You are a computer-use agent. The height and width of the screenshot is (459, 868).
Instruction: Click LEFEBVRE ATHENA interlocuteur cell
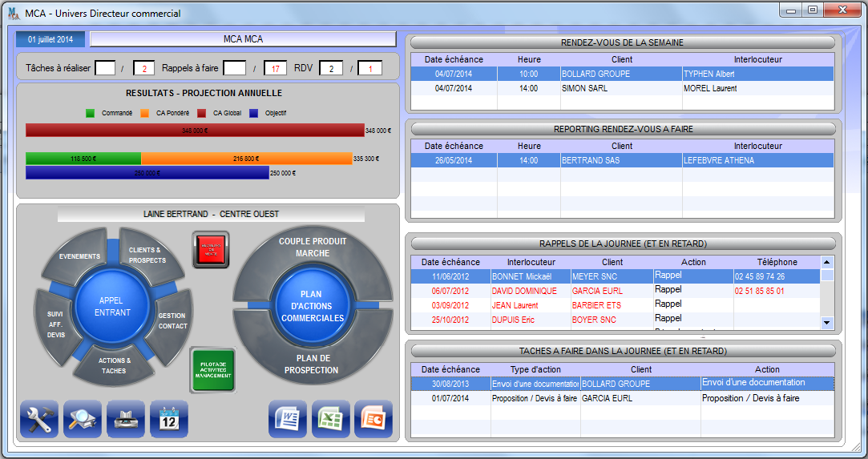point(758,160)
